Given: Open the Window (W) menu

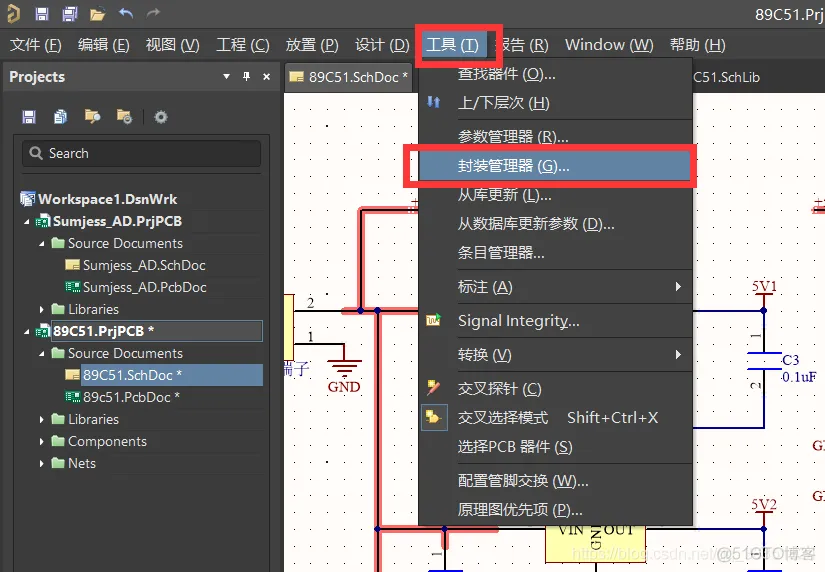Looking at the screenshot, I should pos(609,45).
